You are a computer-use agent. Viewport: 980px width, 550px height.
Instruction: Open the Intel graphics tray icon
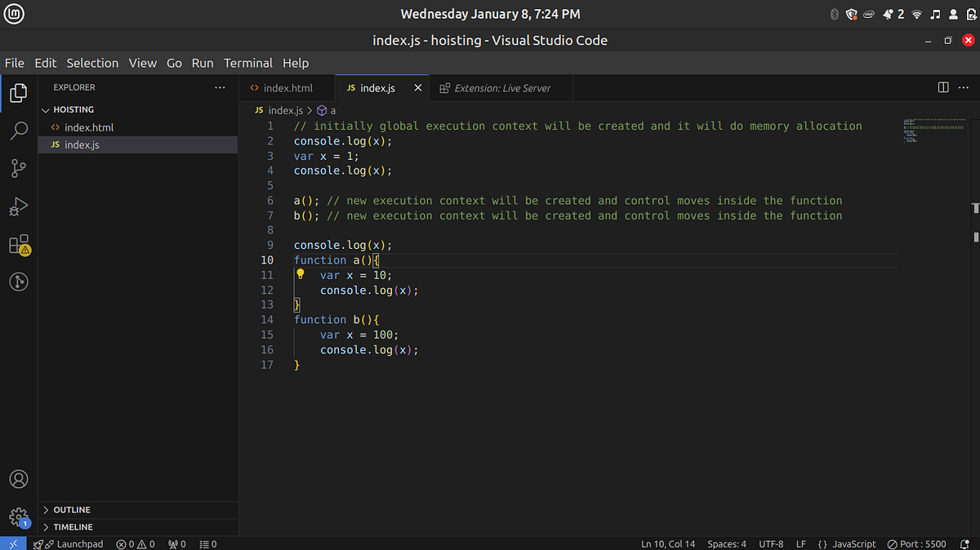pyautogui.click(x=869, y=14)
